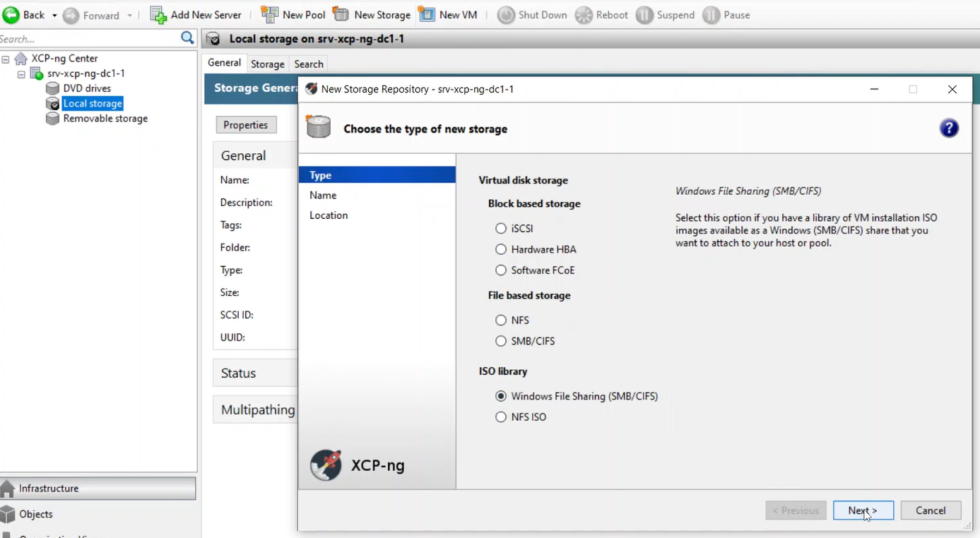Open New Storage from the toolbar
The width and height of the screenshot is (980, 538).
tap(341, 15)
